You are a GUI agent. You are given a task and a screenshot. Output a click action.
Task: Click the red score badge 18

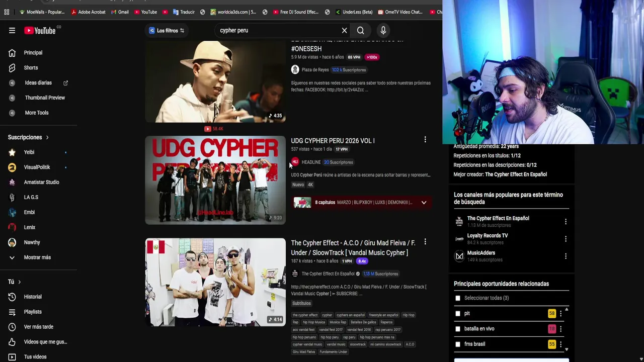point(552,329)
